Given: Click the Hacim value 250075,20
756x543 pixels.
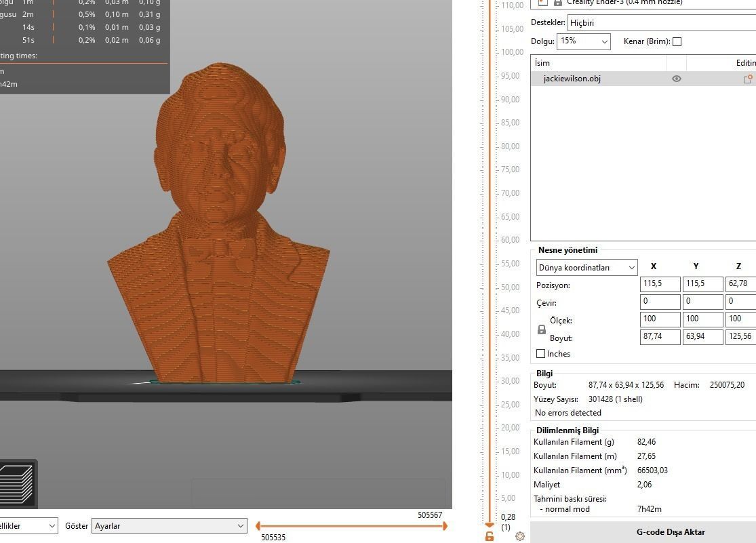Looking at the screenshot, I should [727, 385].
